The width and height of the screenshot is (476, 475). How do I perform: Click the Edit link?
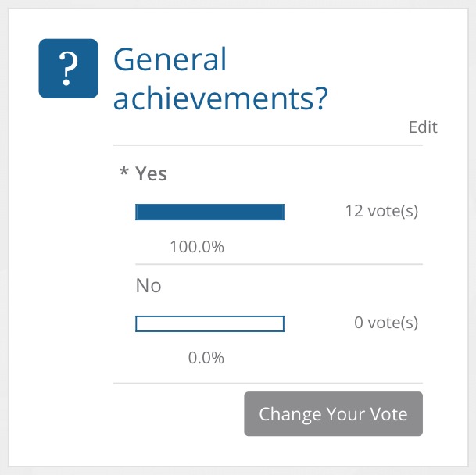(423, 127)
